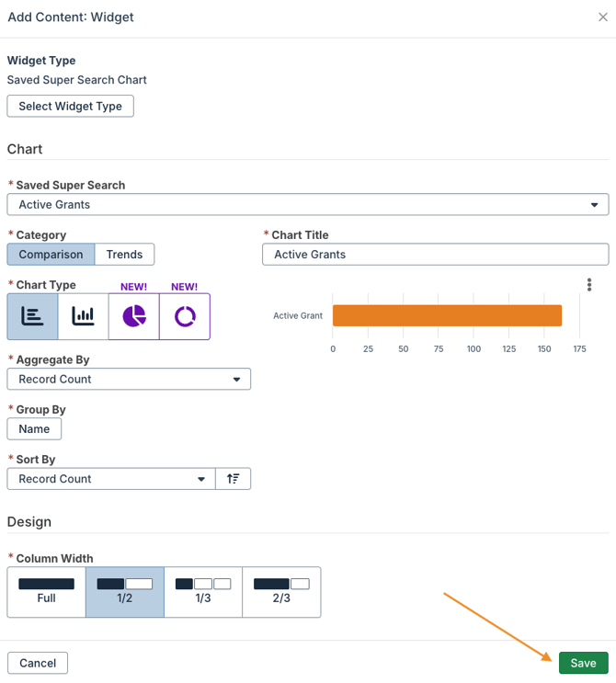Set column width to Full

pos(47,591)
